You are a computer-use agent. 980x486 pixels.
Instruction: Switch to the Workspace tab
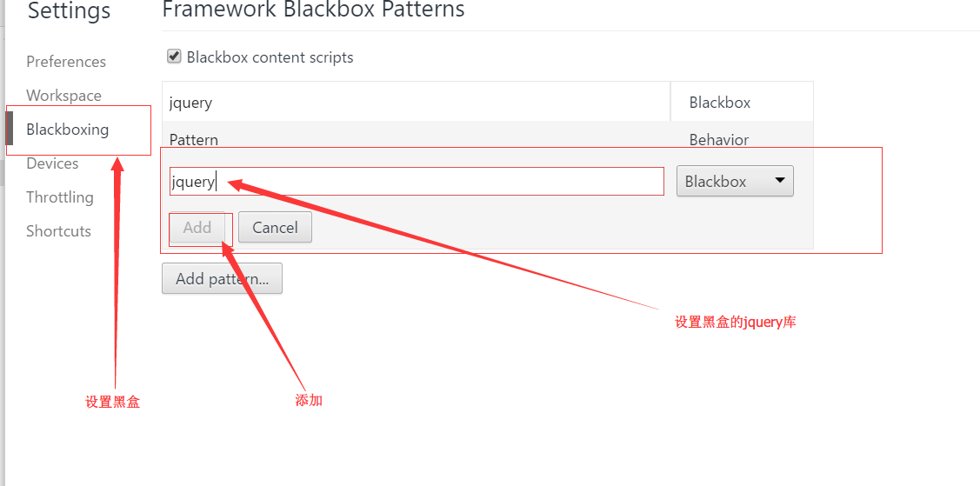[x=63, y=96]
